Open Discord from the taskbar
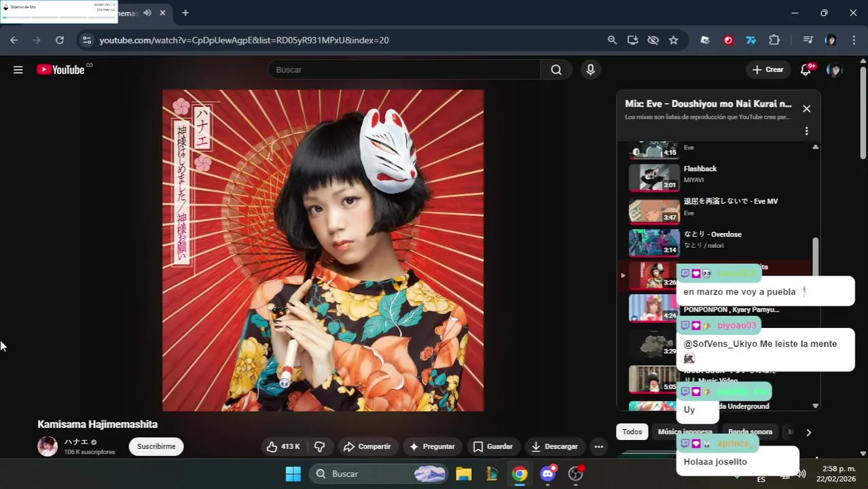 547,474
